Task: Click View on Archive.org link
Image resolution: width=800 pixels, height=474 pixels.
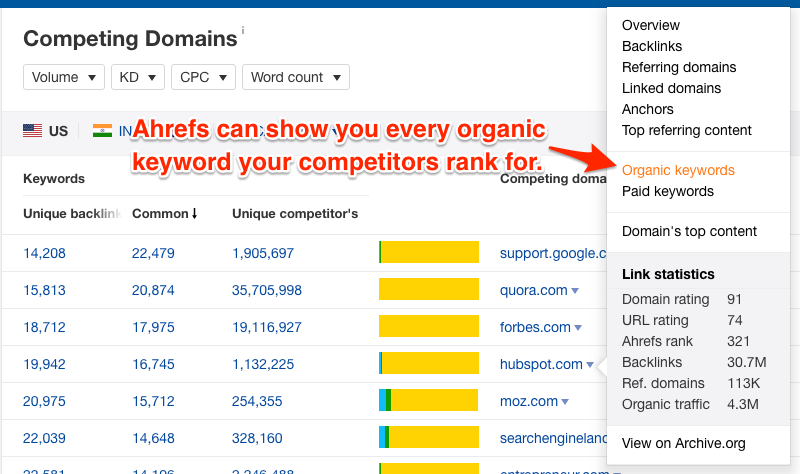Action: point(683,443)
